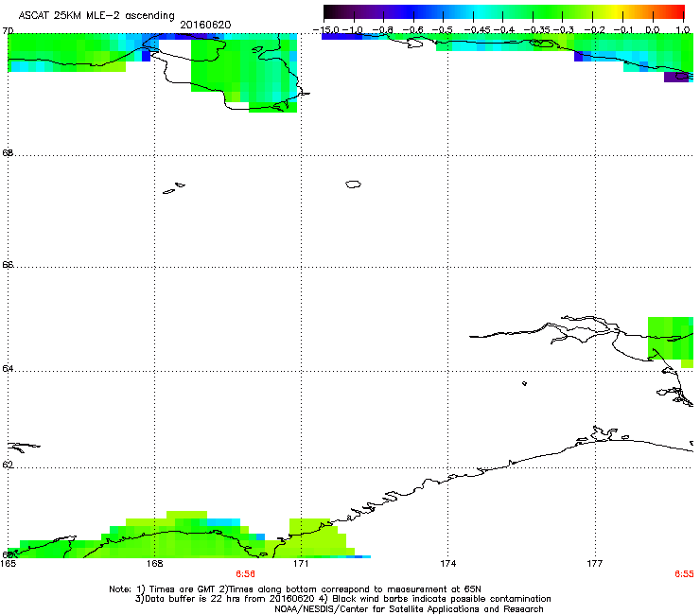The image size is (700, 615).
Task: Click the '1.0' label on the color scale
Action: pos(683,30)
